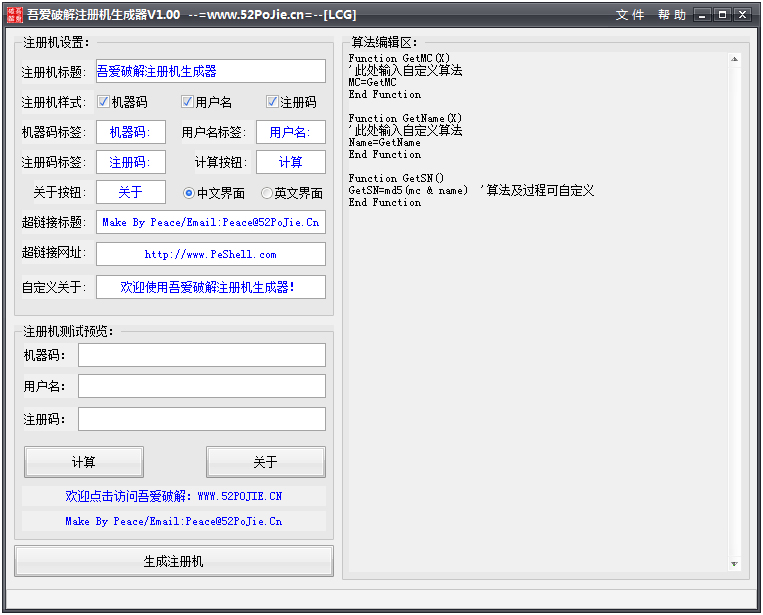Viewport: 763px width, 615px height.
Task: Open the WWW.52POJIE.CN visit link
Action: 174,496
